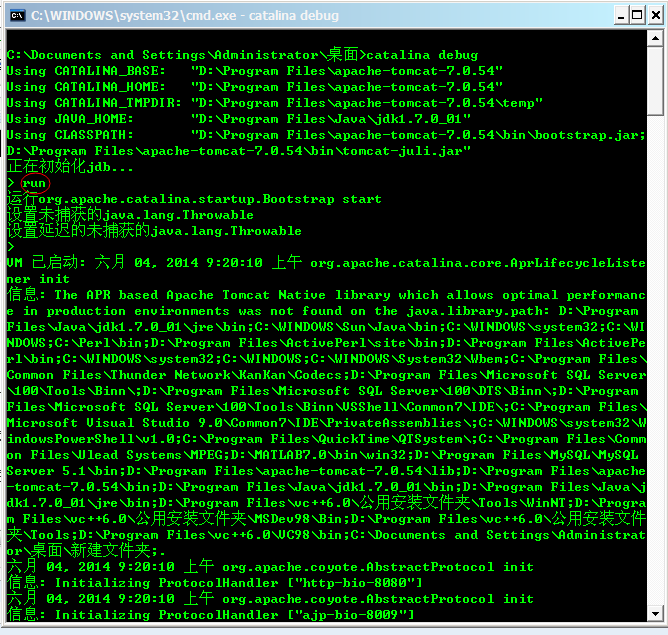Click 'MATLAB7.0\bin\win32' path text
The width and height of the screenshot is (668, 635).
click(330, 455)
